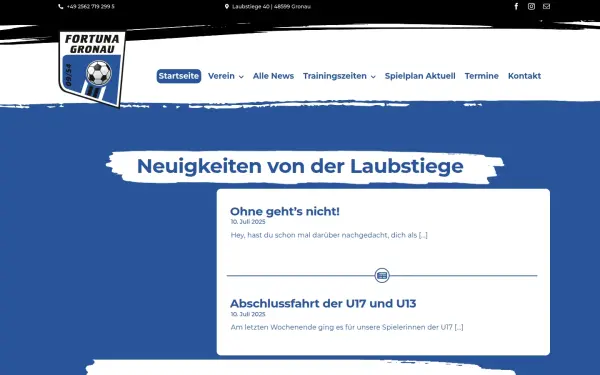Click the email envelope icon
The height and width of the screenshot is (375, 600).
pos(546,7)
